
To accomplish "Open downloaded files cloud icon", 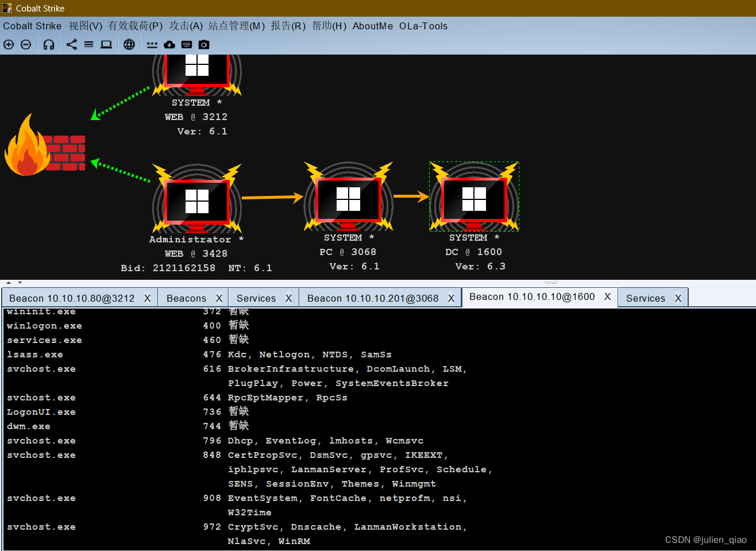I will [x=169, y=44].
